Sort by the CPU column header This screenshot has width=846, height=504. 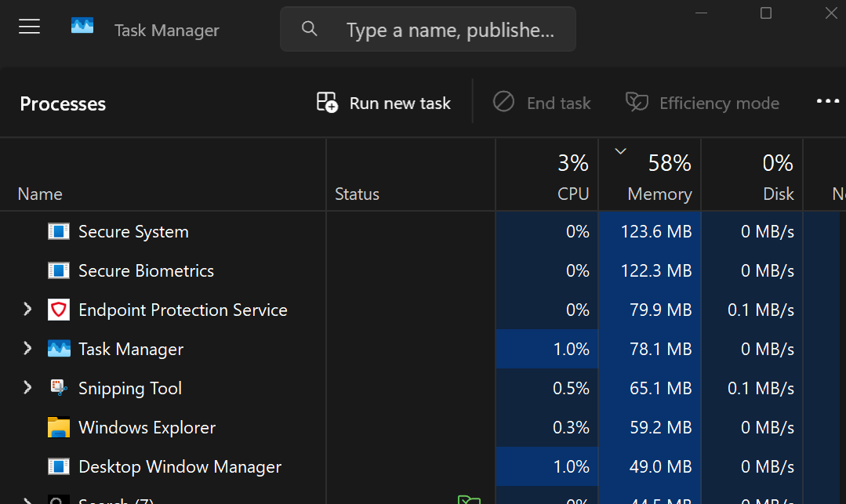tap(546, 176)
